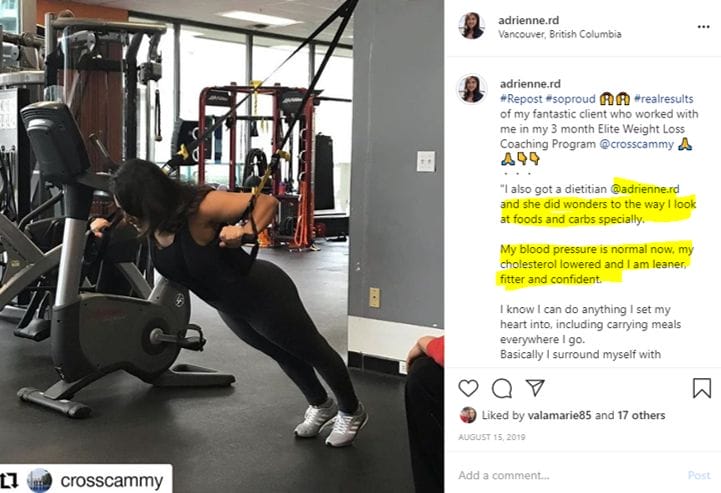Open adrienne.rd profile picture in header
This screenshot has height=493, width=721.
click(471, 26)
